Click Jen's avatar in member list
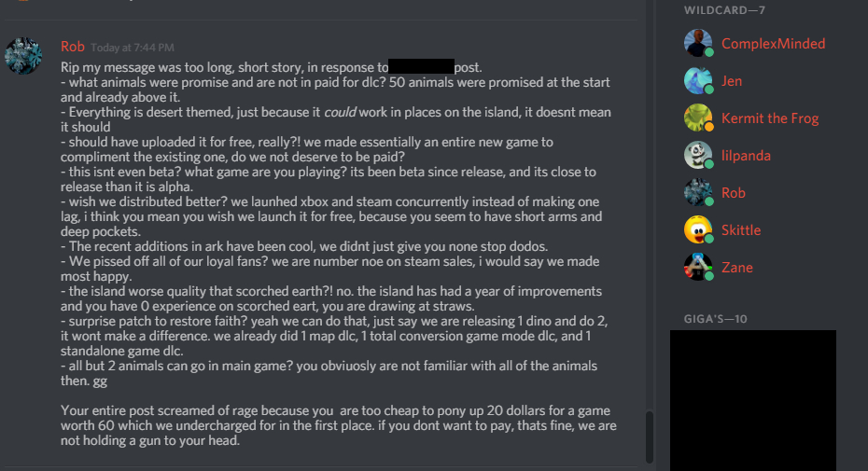868x471 pixels. point(698,81)
